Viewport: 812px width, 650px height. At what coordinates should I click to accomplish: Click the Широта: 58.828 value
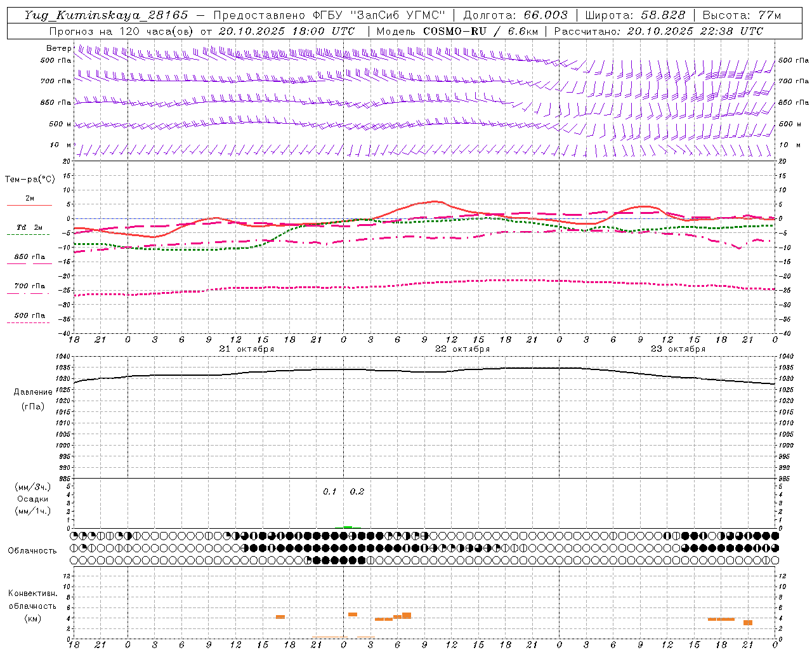pyautogui.click(x=635, y=15)
